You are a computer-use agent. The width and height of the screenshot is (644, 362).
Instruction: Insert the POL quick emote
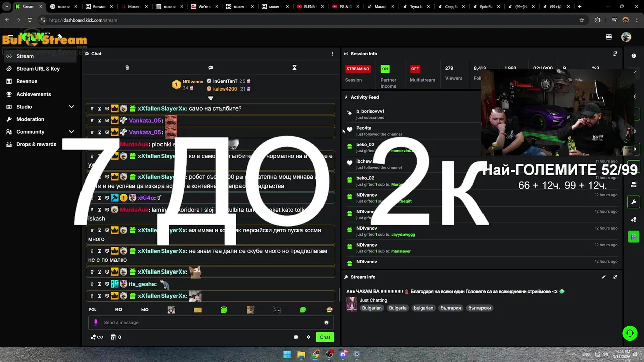(x=93, y=310)
